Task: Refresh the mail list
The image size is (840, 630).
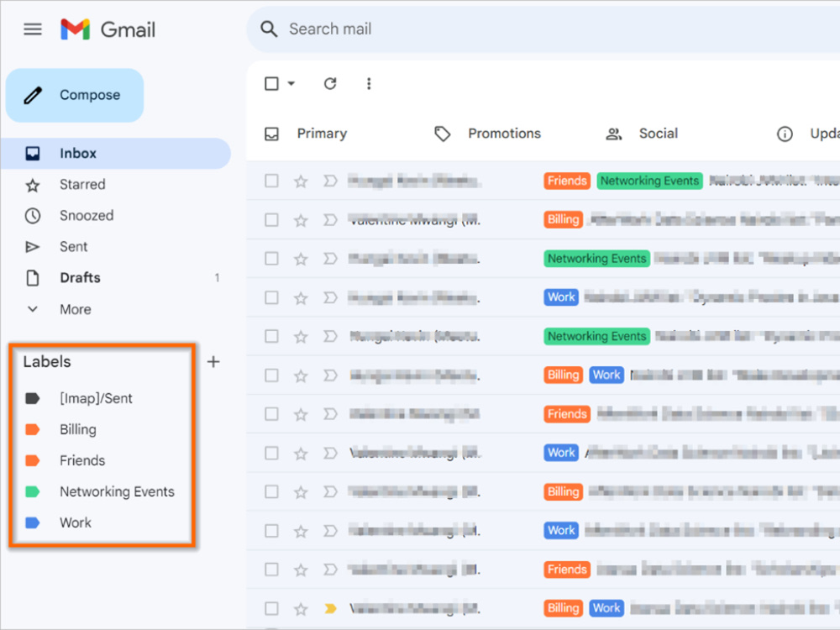Action: tap(330, 83)
